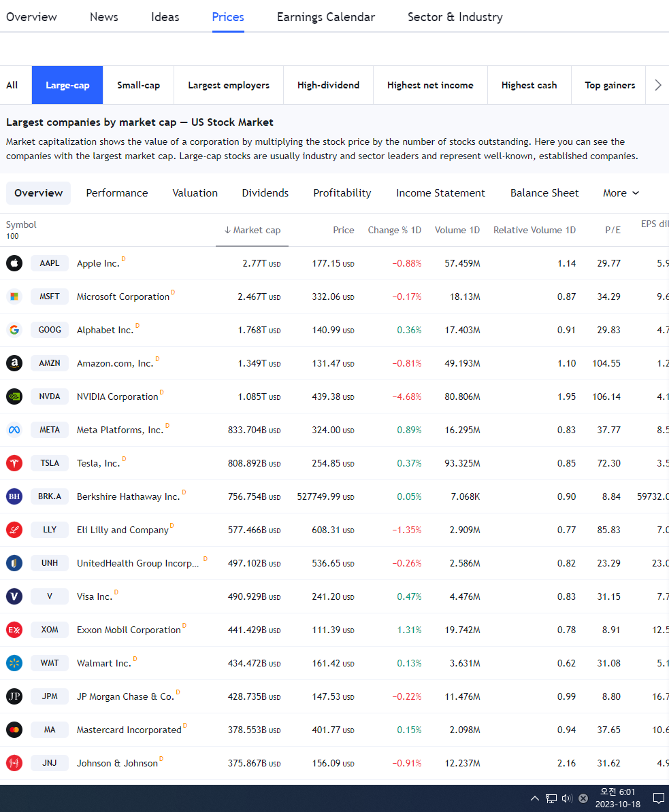Select the Highest cash filter
The width and height of the screenshot is (669, 812).
[x=529, y=85]
